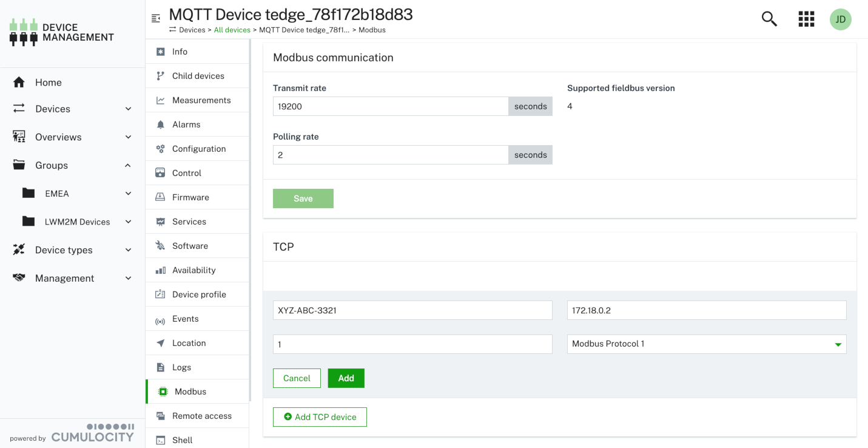The width and height of the screenshot is (868, 448).
Task: Save the Modbus communication settings
Action: (303, 198)
